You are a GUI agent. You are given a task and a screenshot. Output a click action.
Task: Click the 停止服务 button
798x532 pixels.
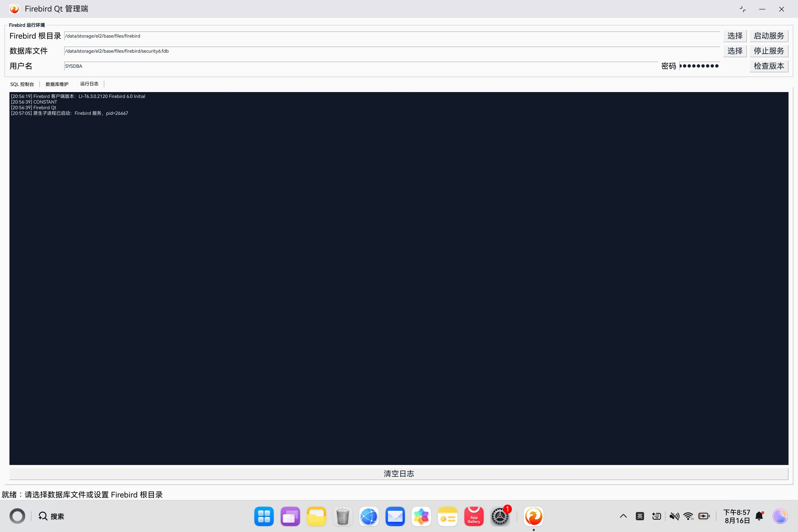pyautogui.click(x=769, y=51)
